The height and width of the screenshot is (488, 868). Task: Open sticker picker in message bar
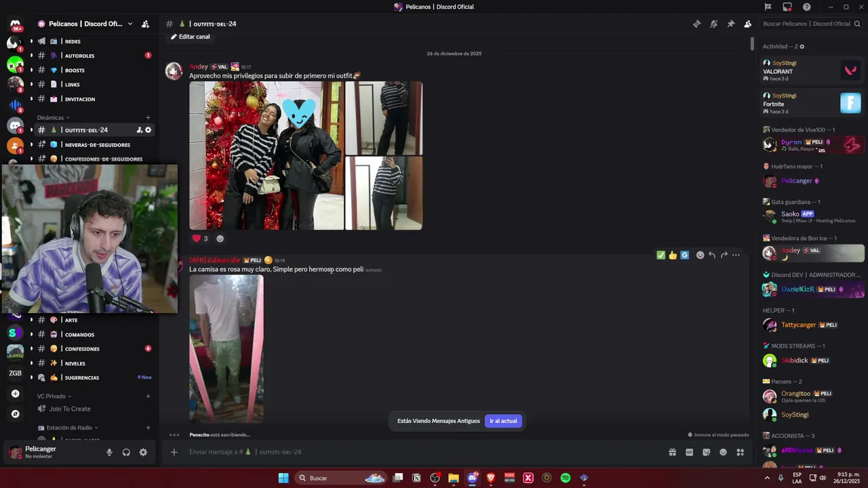(706, 452)
